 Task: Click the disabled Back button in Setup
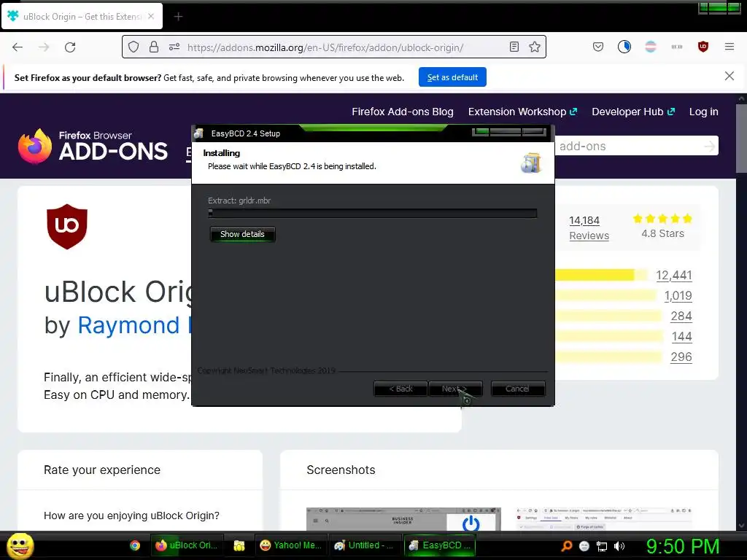[x=400, y=389]
